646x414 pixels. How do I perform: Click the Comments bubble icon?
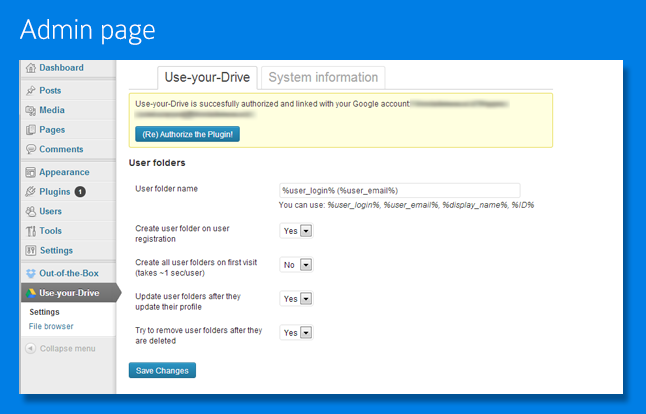coord(31,150)
